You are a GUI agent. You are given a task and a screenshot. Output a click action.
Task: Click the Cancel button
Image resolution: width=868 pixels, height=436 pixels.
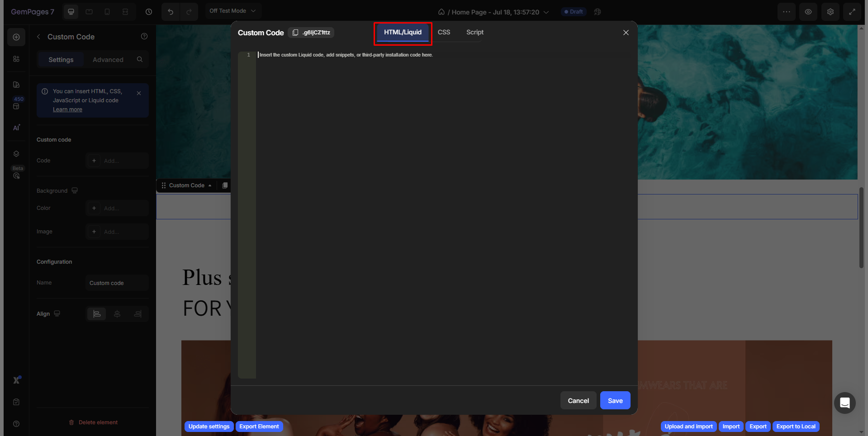click(579, 401)
